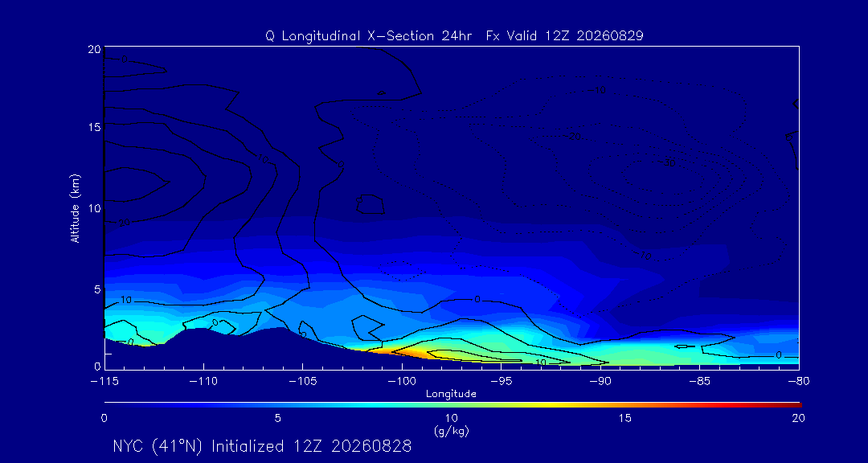Screen dimensions: 868x463
Task: Select the colorbar tick label 15
Action: tap(625, 418)
